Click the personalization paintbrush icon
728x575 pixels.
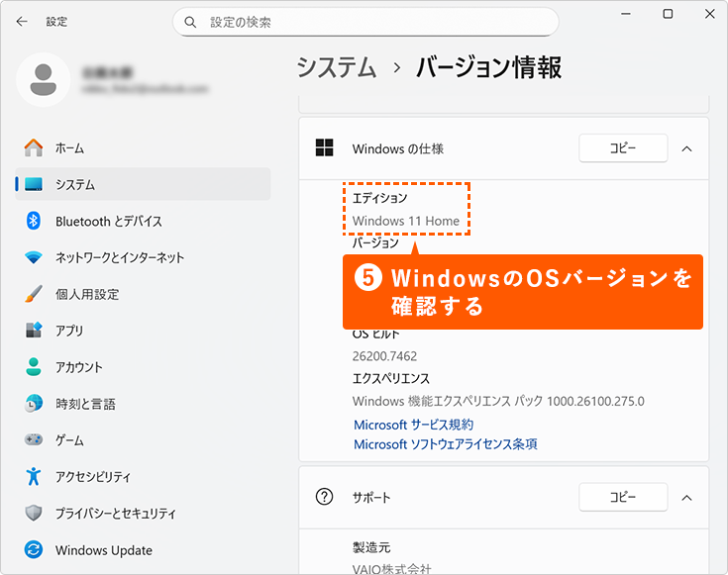coord(34,294)
